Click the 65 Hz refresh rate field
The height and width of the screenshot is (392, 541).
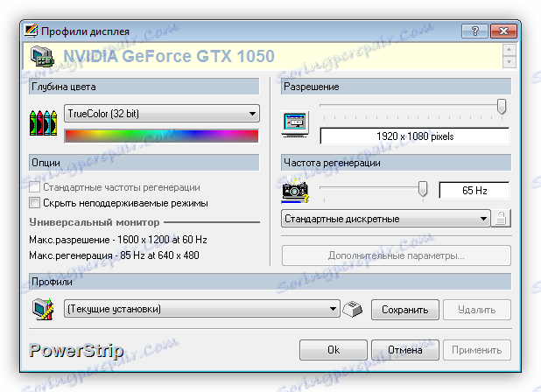coord(474,190)
